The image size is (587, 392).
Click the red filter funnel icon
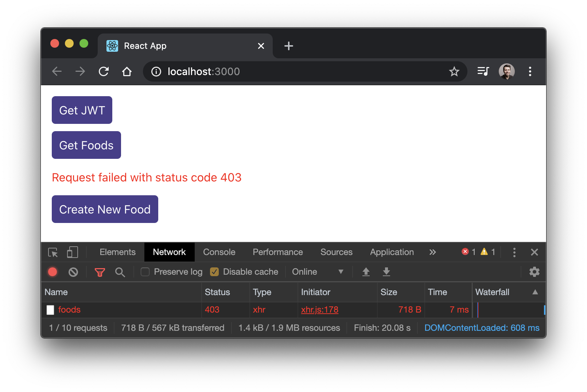point(100,272)
